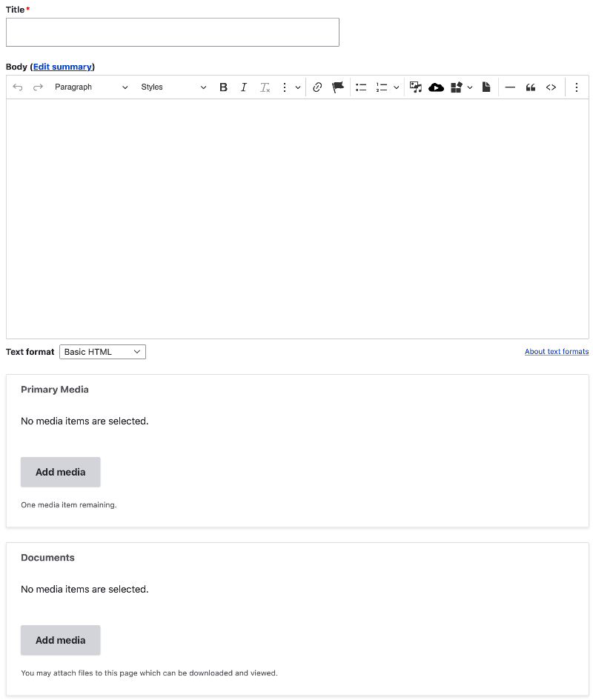Insert a link using the toolbar
The width and height of the screenshot is (593, 700).
[317, 87]
